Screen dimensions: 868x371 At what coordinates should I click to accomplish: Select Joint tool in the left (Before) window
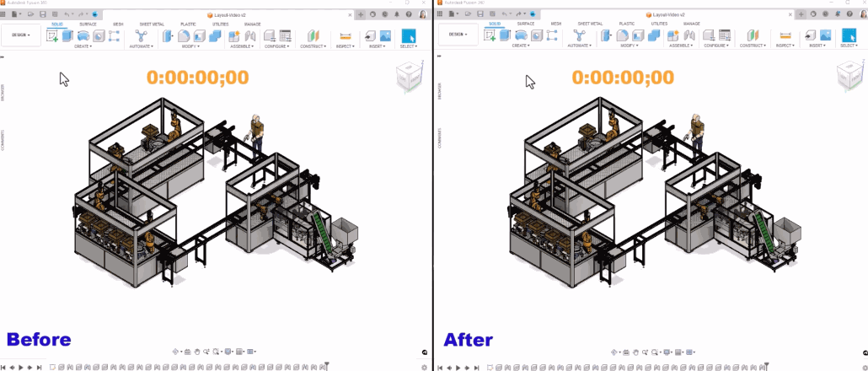(250, 36)
